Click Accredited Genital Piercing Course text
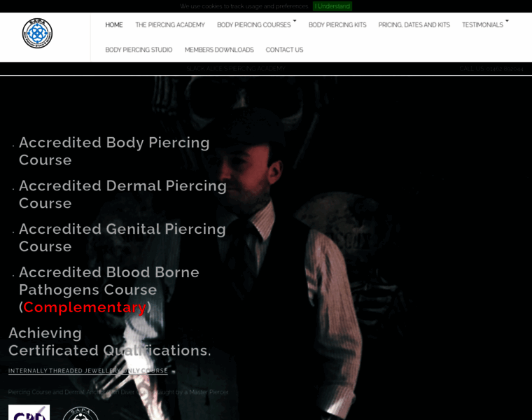 click(x=122, y=238)
